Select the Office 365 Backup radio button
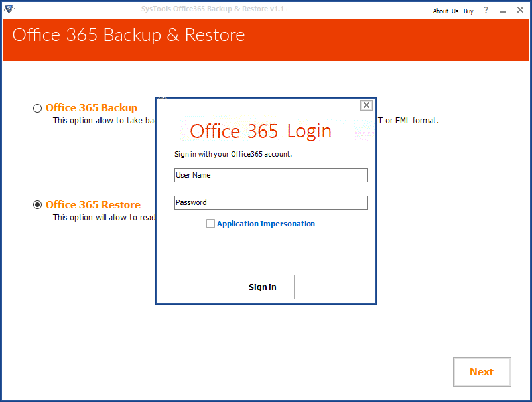532x402 pixels. point(37,108)
